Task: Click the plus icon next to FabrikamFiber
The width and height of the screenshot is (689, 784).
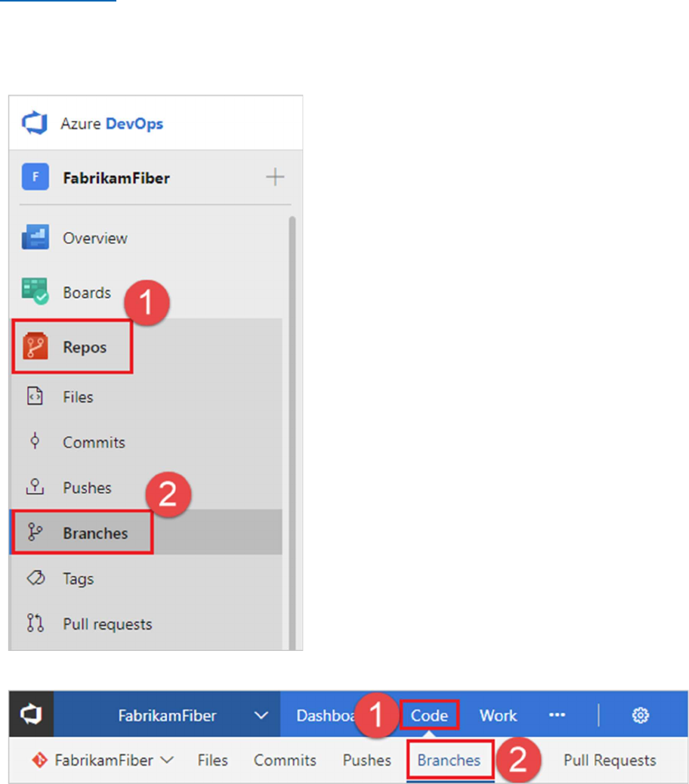Action: point(275,177)
